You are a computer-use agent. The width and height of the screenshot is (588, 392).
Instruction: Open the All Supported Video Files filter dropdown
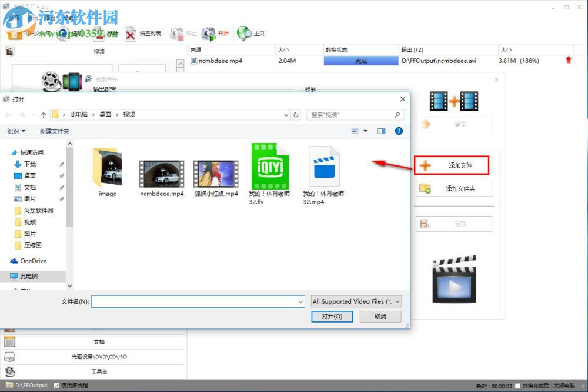point(356,301)
